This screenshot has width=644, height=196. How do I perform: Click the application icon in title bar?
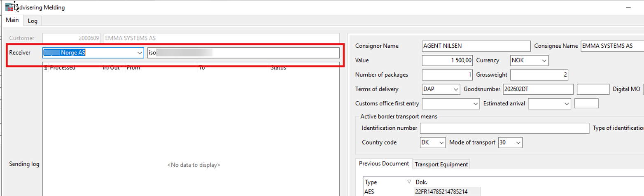click(8, 7)
